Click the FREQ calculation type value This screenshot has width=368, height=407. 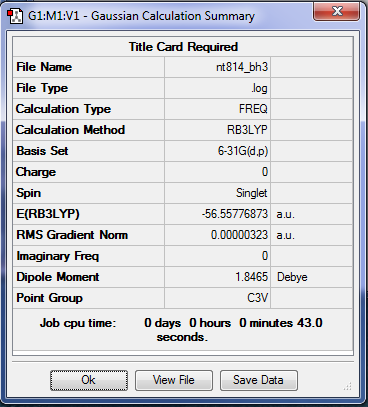click(x=253, y=109)
